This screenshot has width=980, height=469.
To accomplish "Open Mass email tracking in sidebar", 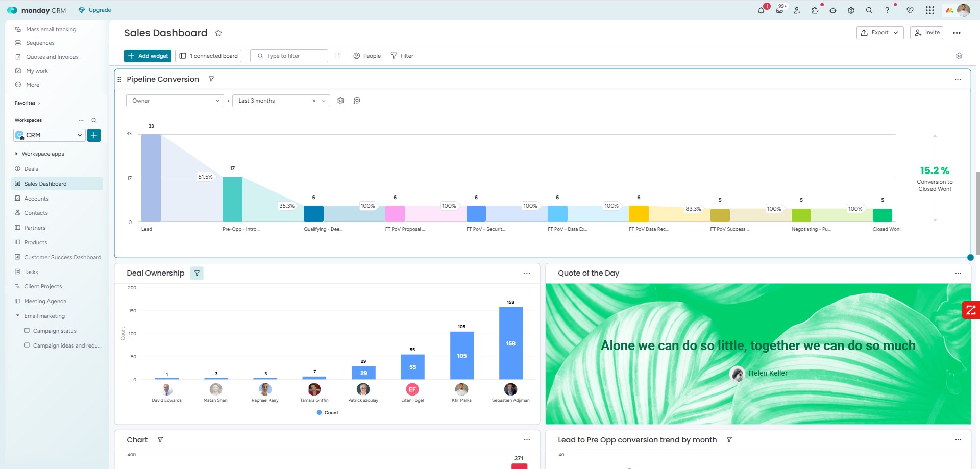I will [x=51, y=29].
